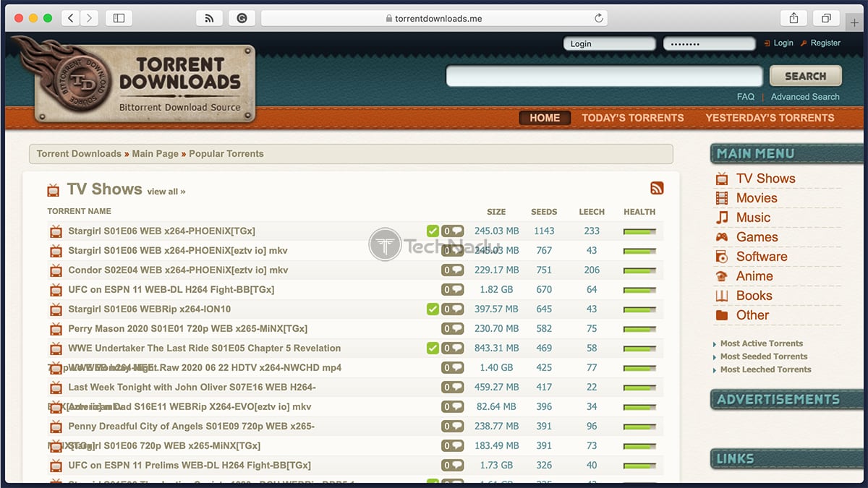Open Penny Dreadful City of Angels torrent
The width and height of the screenshot is (868, 488).
coord(191,427)
